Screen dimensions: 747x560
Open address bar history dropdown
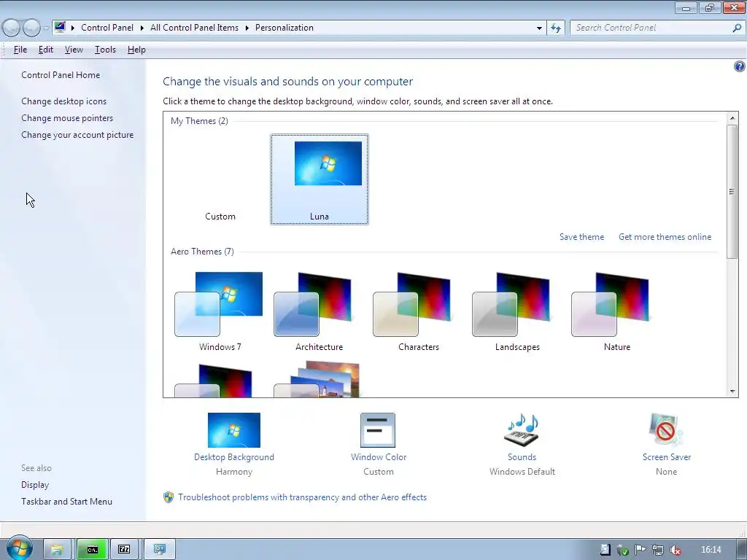[539, 28]
